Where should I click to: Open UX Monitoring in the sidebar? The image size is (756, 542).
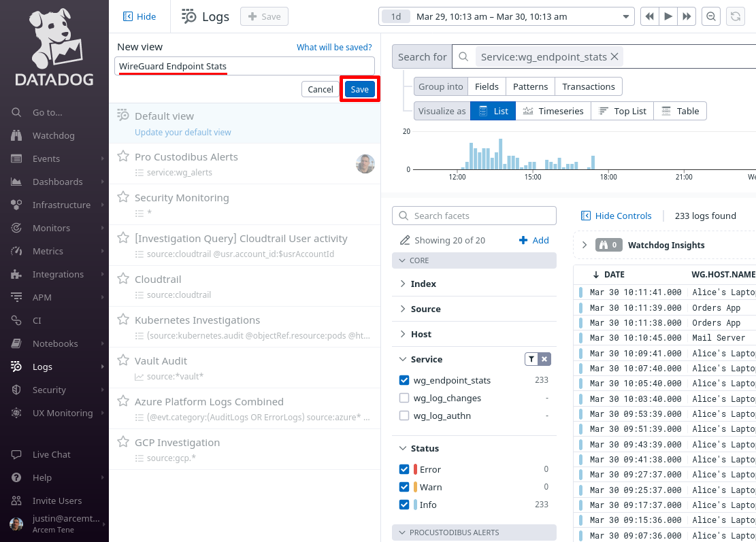pyautogui.click(x=63, y=413)
